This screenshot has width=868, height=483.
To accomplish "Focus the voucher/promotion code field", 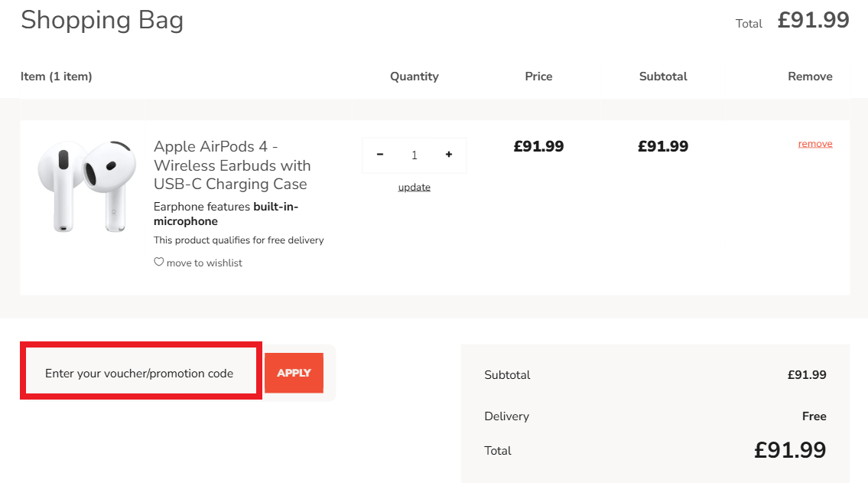I will pos(140,374).
